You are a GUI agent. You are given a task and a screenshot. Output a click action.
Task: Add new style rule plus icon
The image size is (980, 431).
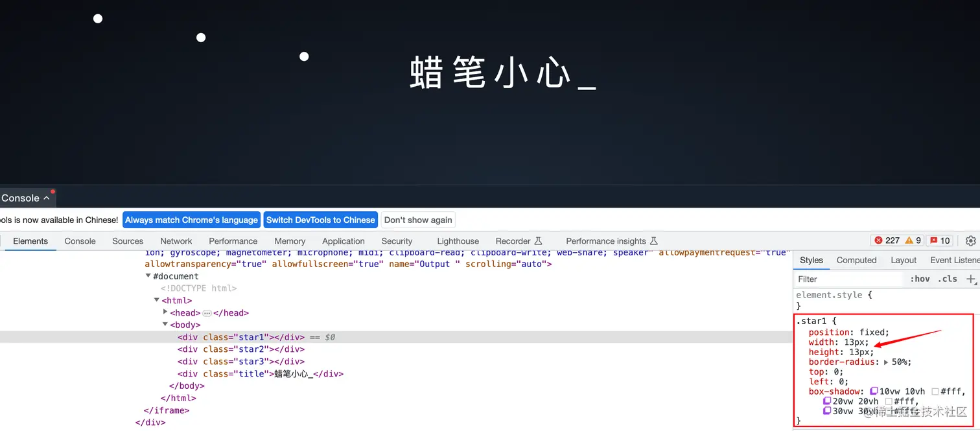pos(971,279)
